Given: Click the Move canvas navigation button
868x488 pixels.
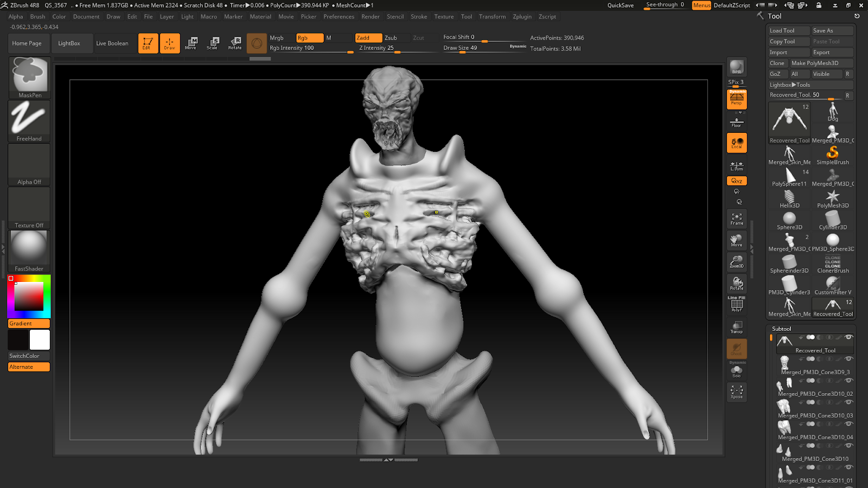Looking at the screenshot, I should [737, 240].
